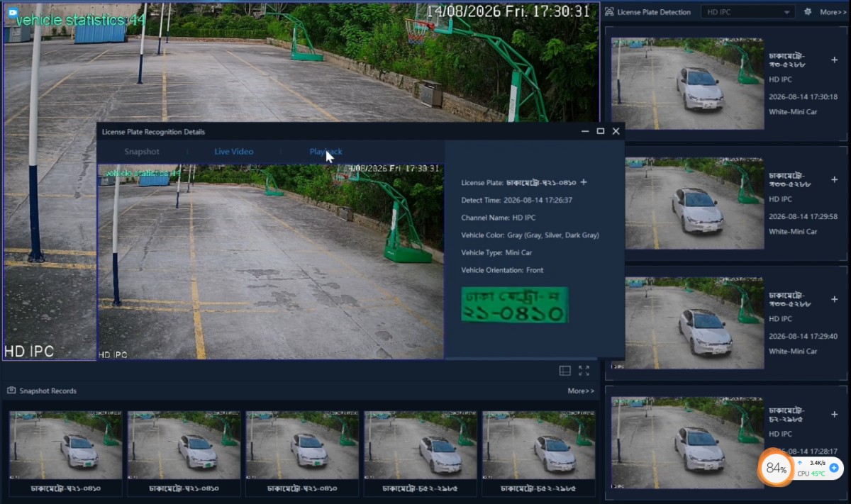This screenshot has height=504, width=851.
Task: Click the camera icon on the live video
Action: pos(12,12)
